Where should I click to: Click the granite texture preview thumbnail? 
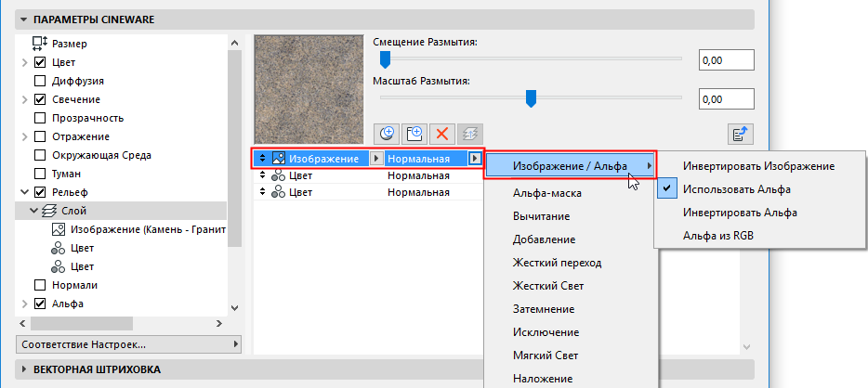[309, 89]
